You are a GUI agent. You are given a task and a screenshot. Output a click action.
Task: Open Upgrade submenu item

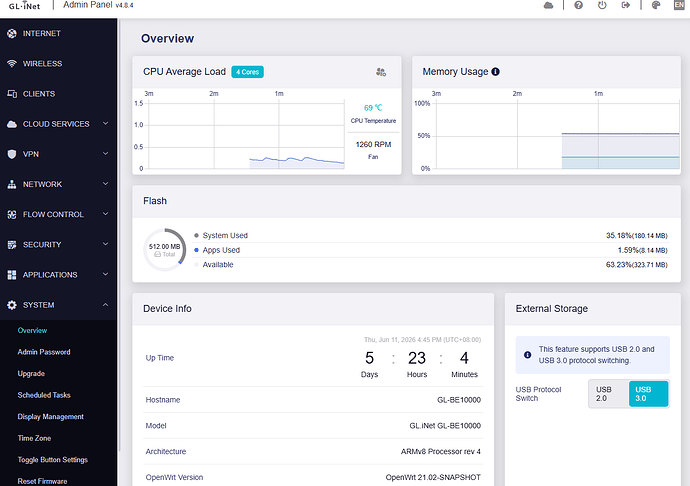pyautogui.click(x=31, y=374)
